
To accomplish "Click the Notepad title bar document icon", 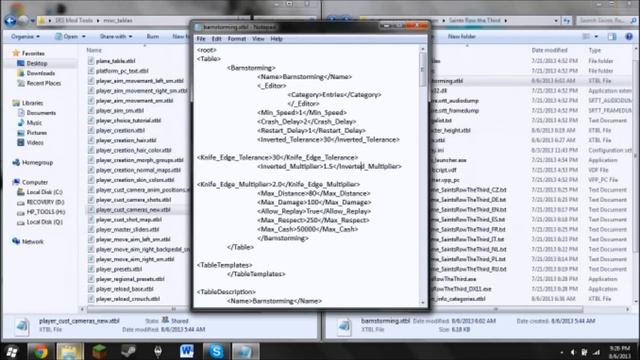I will 198,27.
